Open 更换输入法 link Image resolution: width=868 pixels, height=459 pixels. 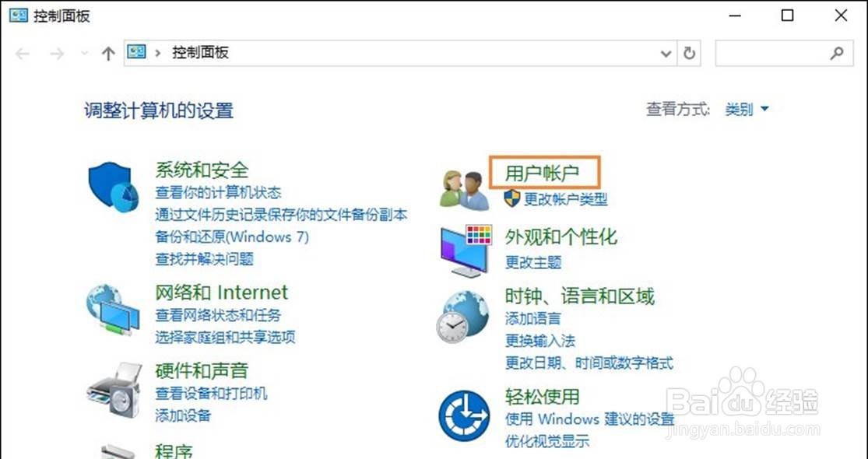(x=539, y=341)
